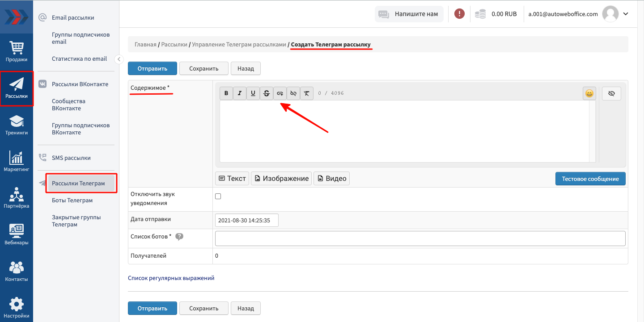Viewport: 644px width, 322px height.
Task: Collapse the sidebar submenu panel
Action: click(119, 59)
